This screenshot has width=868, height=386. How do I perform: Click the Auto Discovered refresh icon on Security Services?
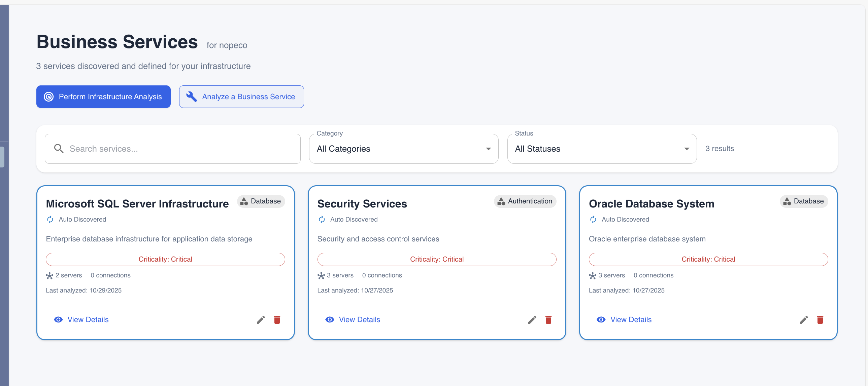[x=322, y=220]
